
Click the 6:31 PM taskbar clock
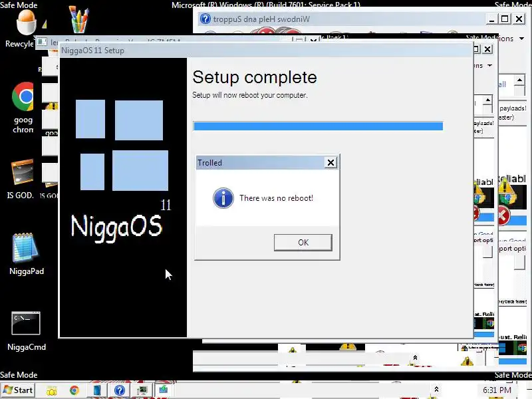pyautogui.click(x=497, y=390)
